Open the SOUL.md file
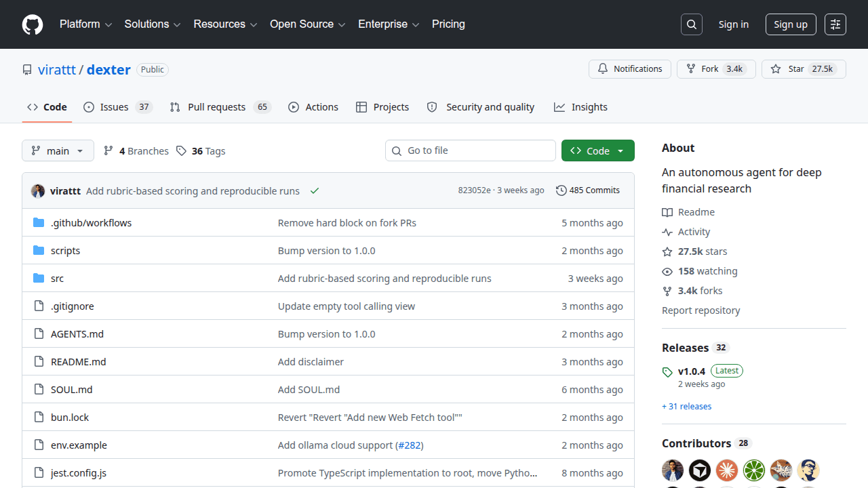 tap(72, 390)
